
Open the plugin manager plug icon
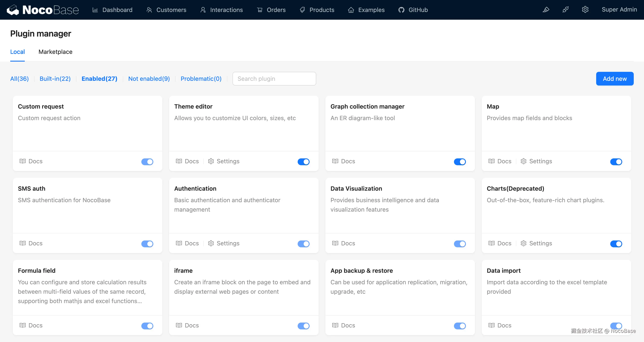565,10
